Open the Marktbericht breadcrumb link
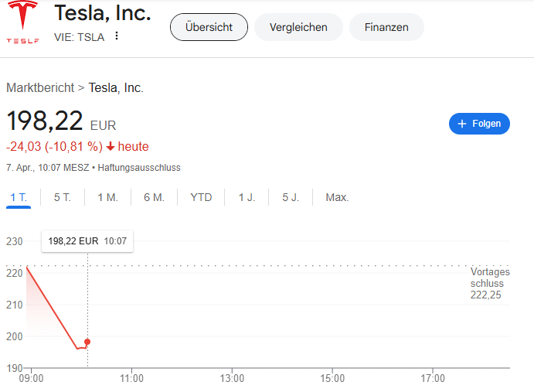 pos(40,88)
